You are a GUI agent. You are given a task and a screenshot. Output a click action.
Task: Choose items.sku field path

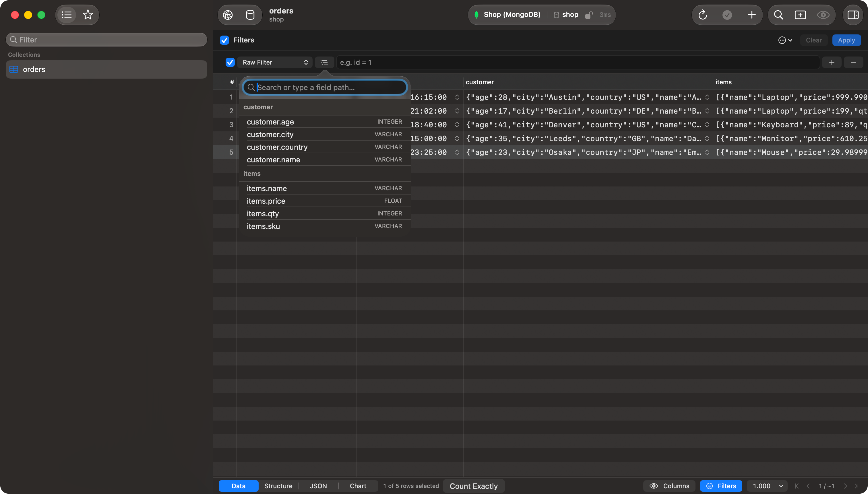[x=325, y=226]
